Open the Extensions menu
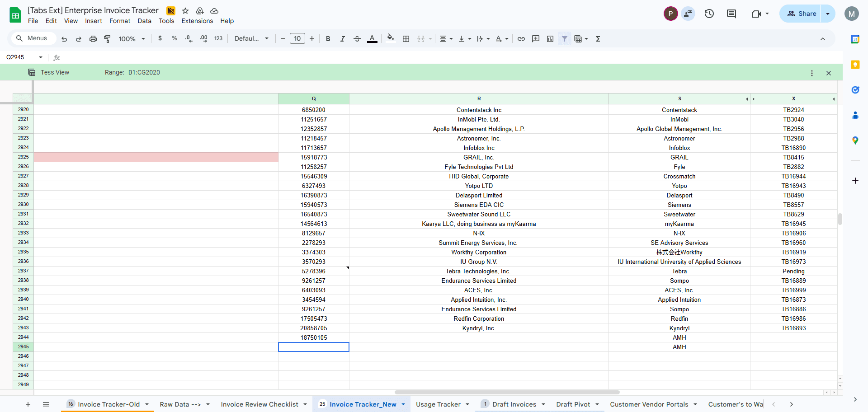Image resolution: width=868 pixels, height=412 pixels. (197, 21)
